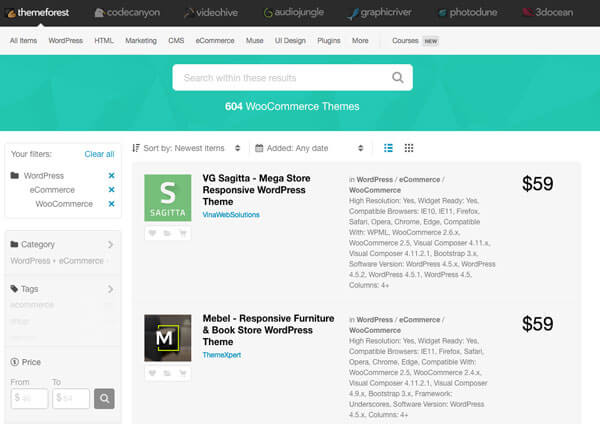Apply the price range search button
The height and width of the screenshot is (424, 600).
(x=104, y=398)
